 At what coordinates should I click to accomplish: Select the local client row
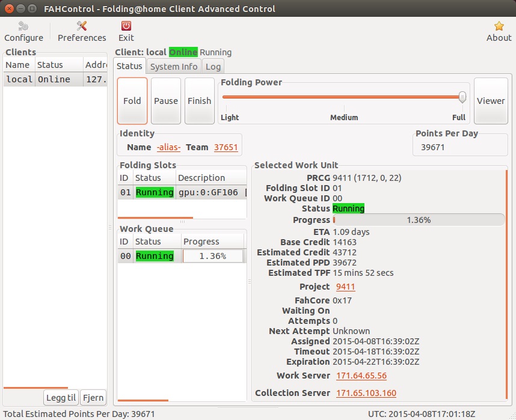[55, 79]
